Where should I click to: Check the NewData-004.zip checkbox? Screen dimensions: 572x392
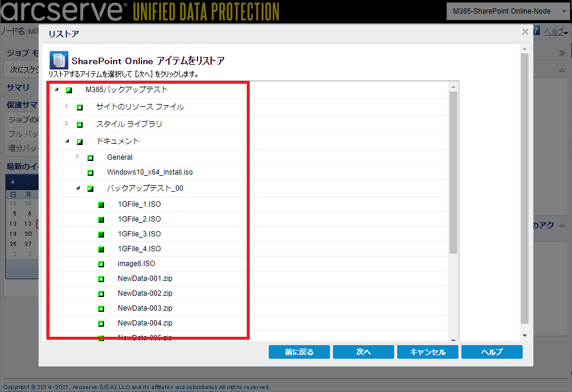click(102, 324)
